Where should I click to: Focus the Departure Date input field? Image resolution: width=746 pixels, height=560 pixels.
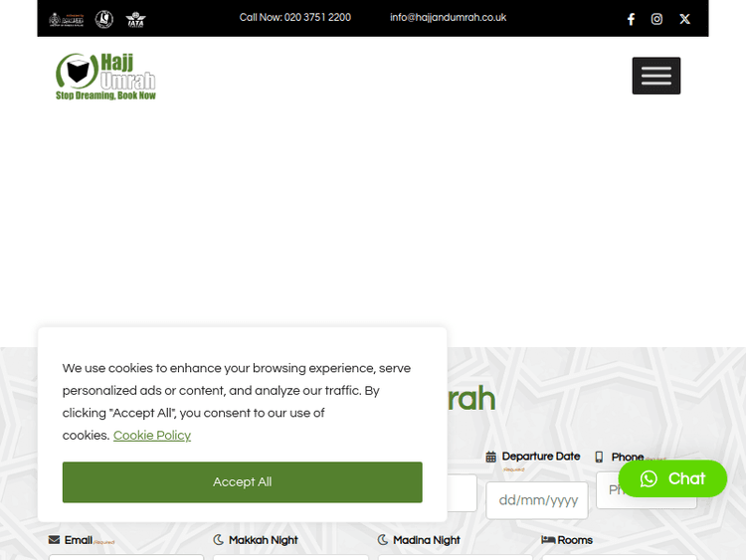536,500
